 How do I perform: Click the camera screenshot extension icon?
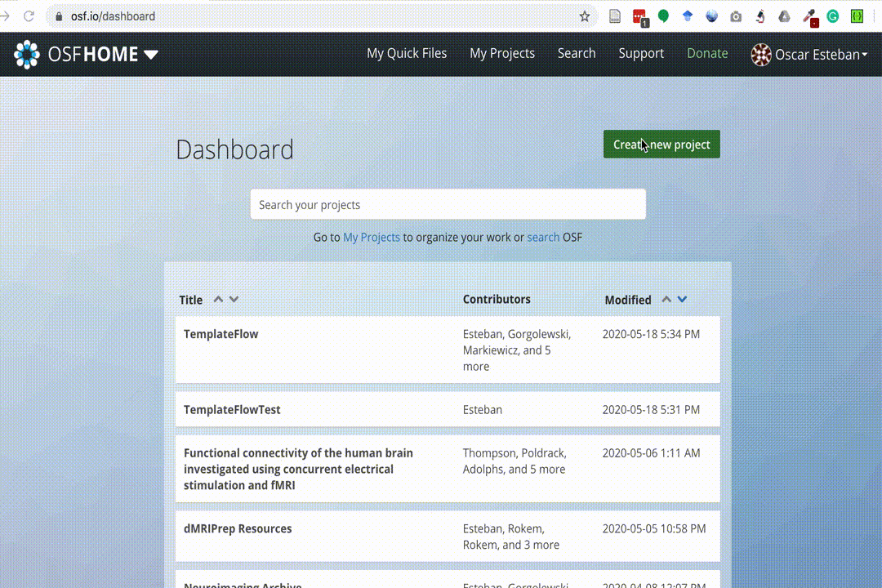[736, 16]
